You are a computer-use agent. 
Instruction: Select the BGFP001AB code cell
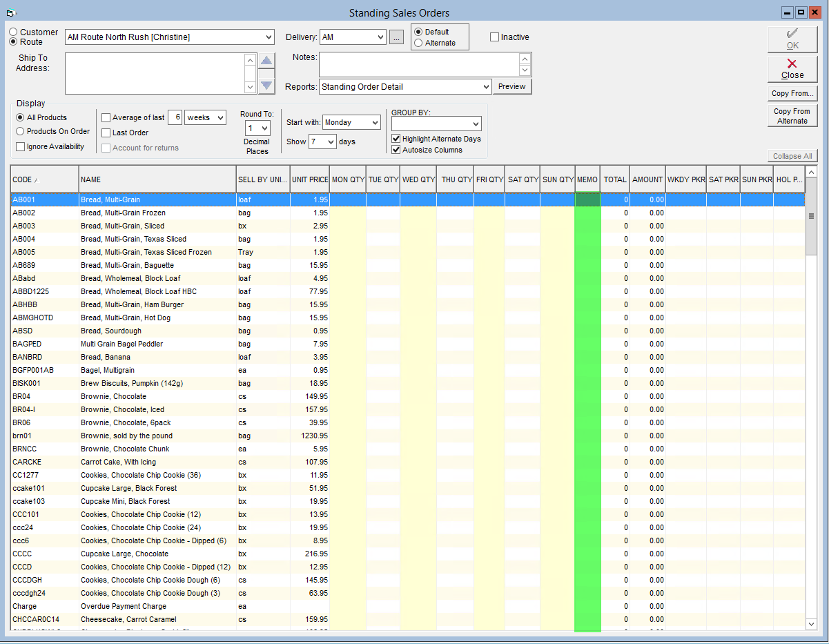tap(44, 370)
